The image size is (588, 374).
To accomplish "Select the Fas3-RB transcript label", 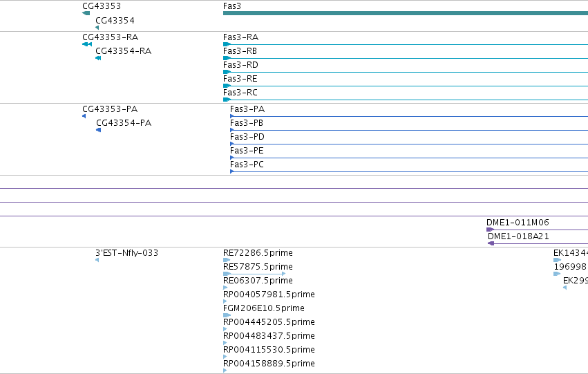I will (240, 51).
